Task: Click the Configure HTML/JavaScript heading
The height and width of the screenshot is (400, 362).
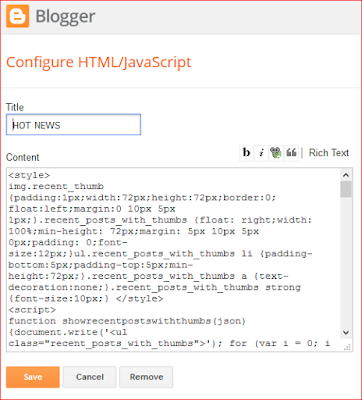Action: pos(99,62)
